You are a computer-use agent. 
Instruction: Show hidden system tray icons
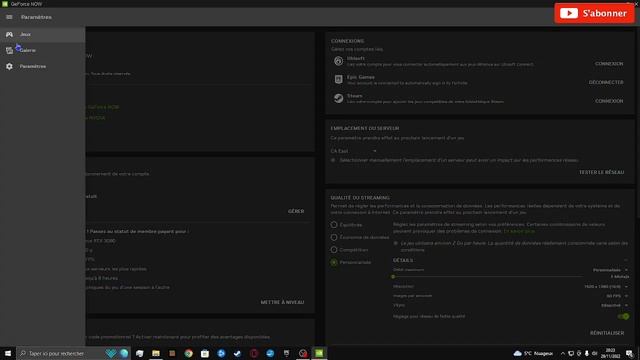point(563,353)
